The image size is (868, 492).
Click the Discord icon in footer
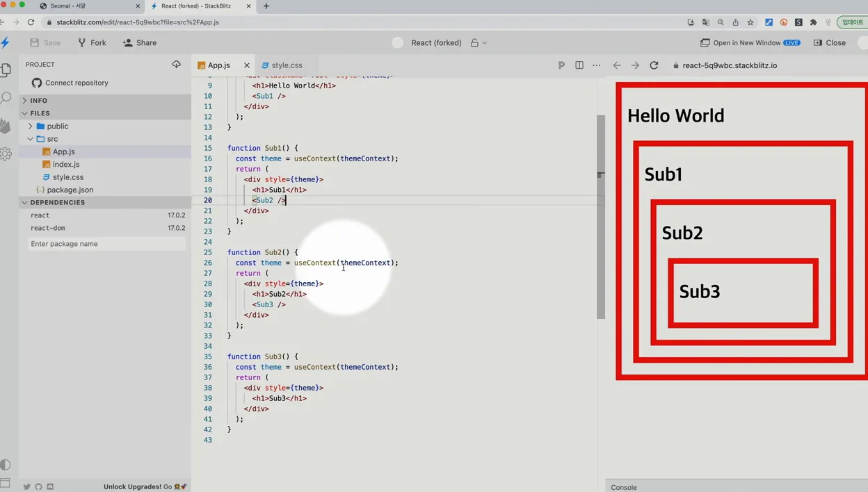[50, 486]
